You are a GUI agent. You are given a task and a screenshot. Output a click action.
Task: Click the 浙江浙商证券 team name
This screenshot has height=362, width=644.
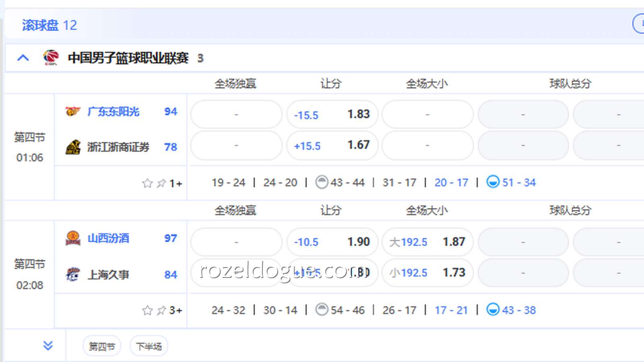[x=118, y=147]
